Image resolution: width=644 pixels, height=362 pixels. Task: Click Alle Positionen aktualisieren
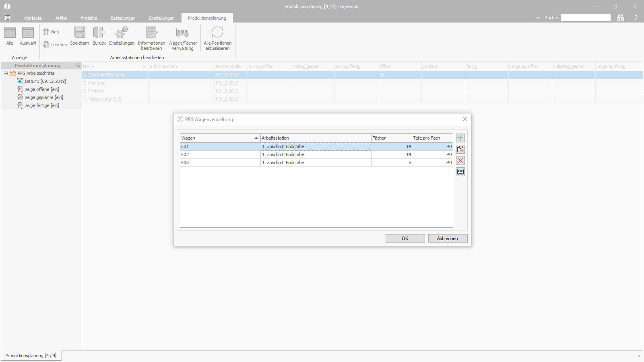[x=218, y=38]
